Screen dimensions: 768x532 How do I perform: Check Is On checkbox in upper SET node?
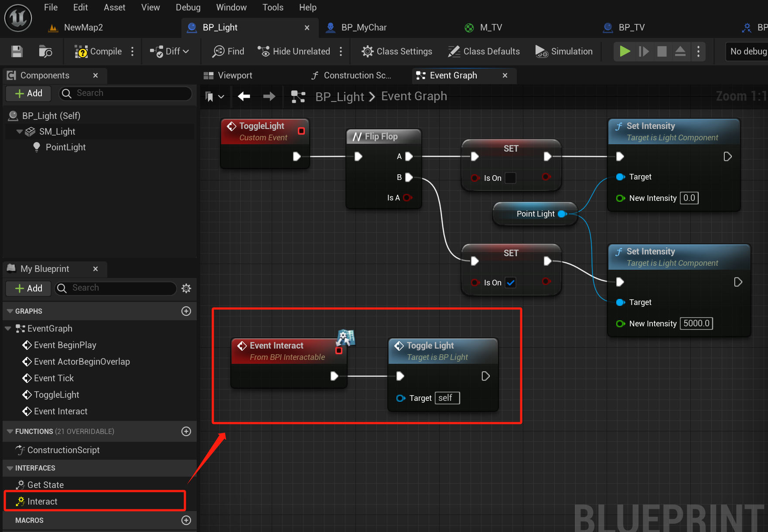click(x=511, y=178)
